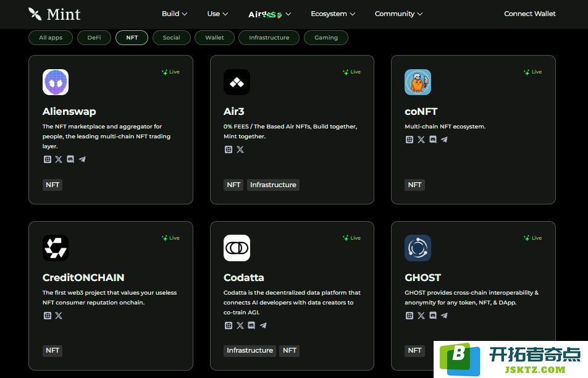Image resolution: width=588 pixels, height=378 pixels.
Task: Expand the Community dropdown menu
Action: (x=398, y=14)
